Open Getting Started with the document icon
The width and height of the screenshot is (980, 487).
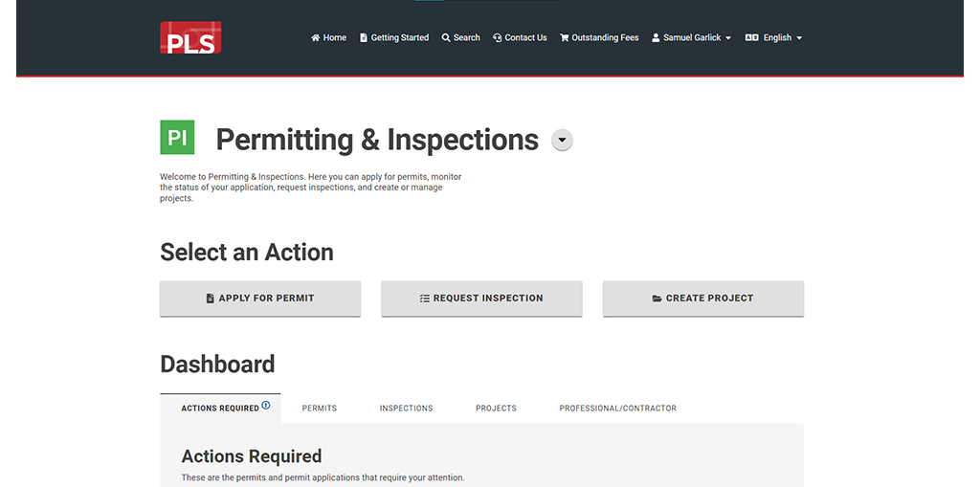(364, 38)
